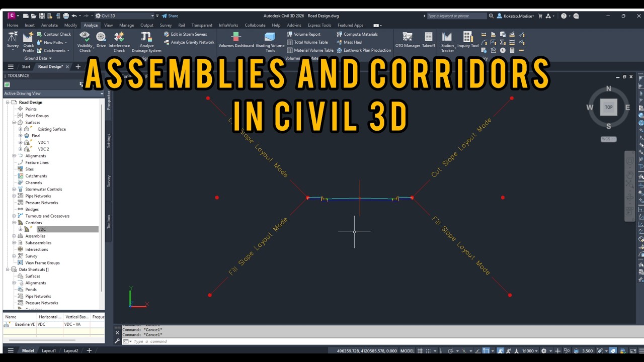Open the Volumes Dashboard

[236, 40]
